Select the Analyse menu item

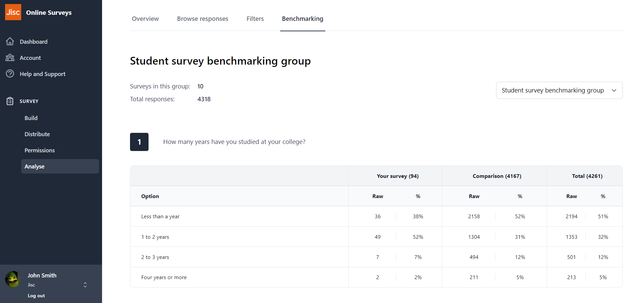(x=35, y=166)
